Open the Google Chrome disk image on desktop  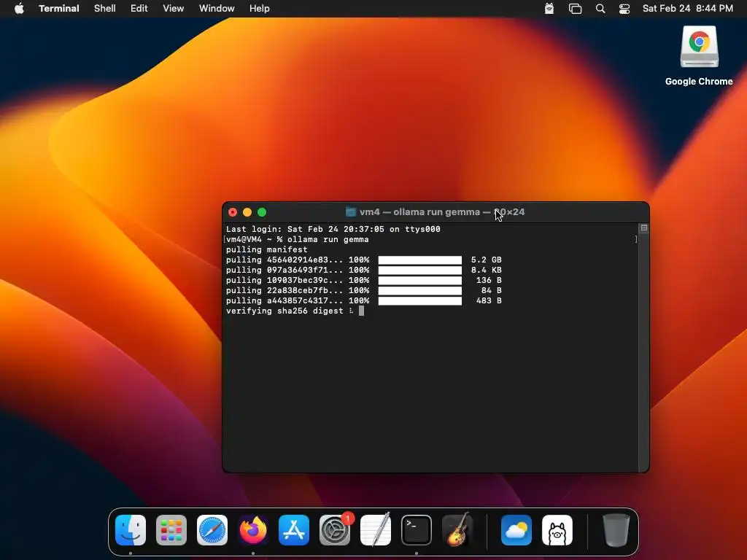(699, 47)
